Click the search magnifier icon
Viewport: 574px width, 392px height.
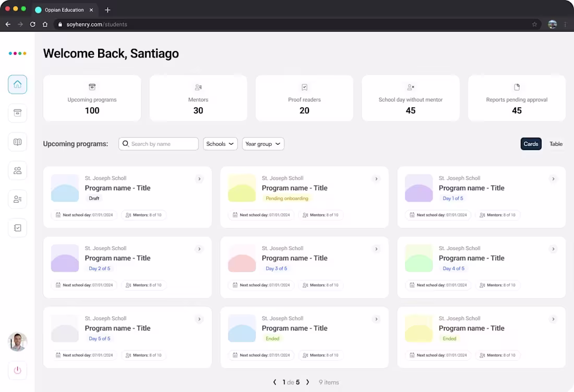tap(126, 144)
